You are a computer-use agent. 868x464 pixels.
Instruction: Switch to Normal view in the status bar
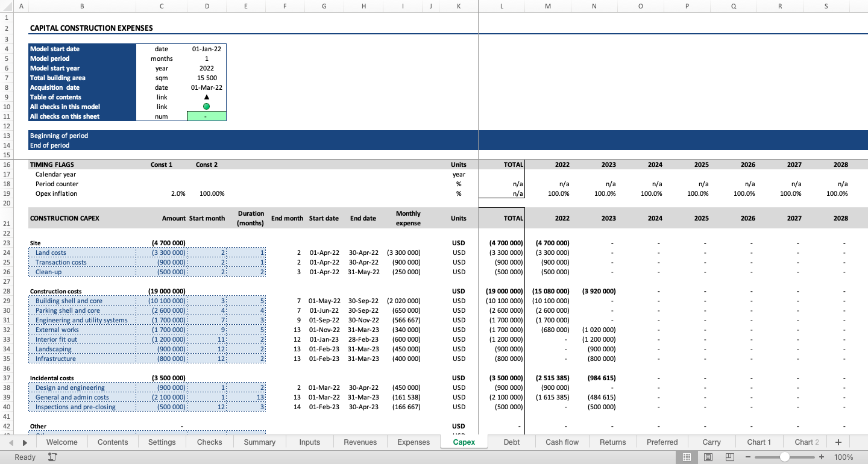pos(685,457)
